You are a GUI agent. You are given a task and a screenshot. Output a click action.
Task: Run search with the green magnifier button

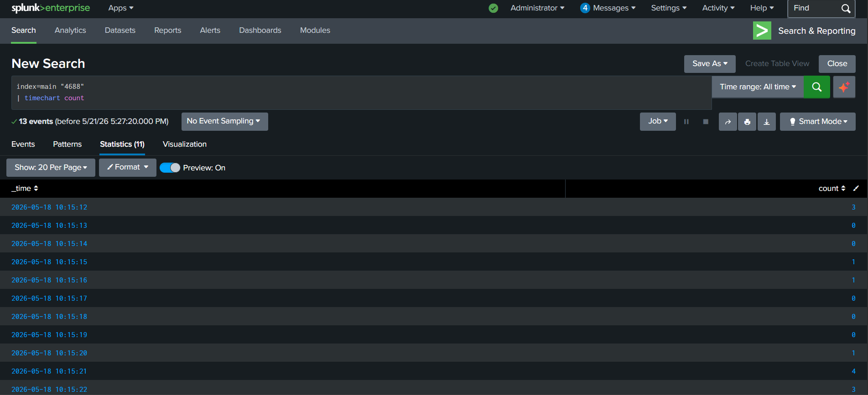coord(816,87)
